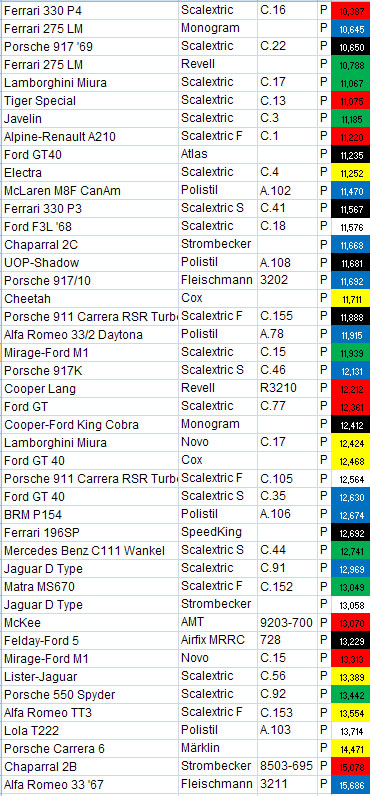The image size is (370, 796).
Task: Click the SpeedKing manufacturer cell
Action: pos(218,532)
